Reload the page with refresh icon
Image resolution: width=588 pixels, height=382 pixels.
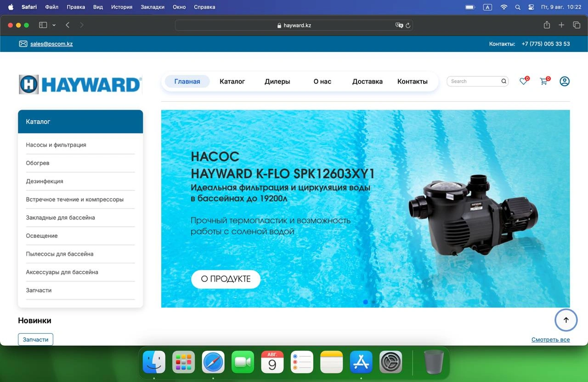tap(408, 25)
